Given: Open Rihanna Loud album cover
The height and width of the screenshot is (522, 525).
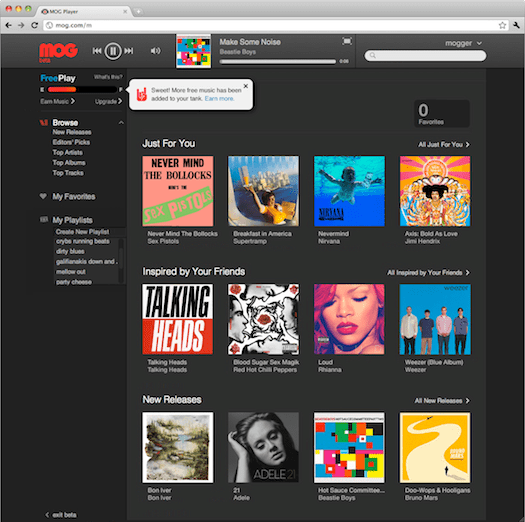Looking at the screenshot, I should [x=349, y=319].
